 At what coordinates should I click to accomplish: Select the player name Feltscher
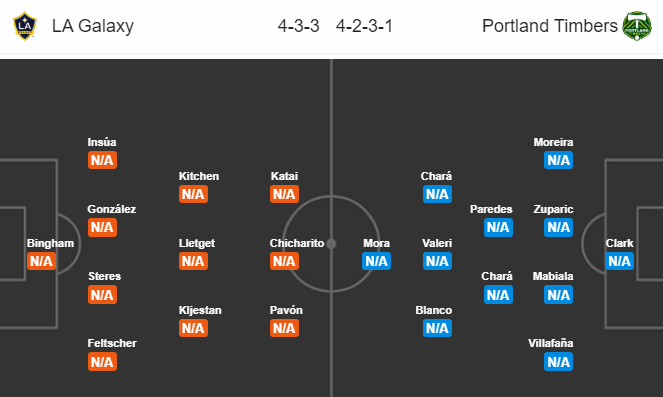(x=112, y=343)
